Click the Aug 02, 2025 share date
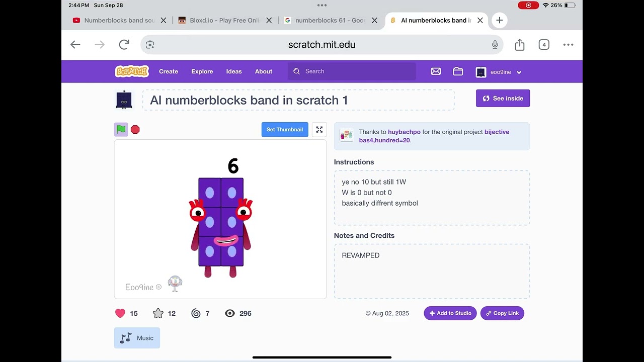Image resolution: width=644 pixels, height=362 pixels. 390,313
